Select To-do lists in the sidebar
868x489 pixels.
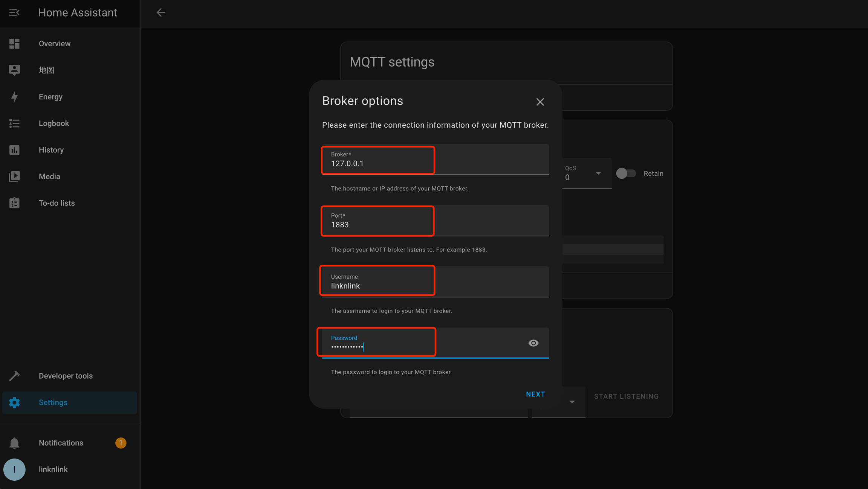57,203
